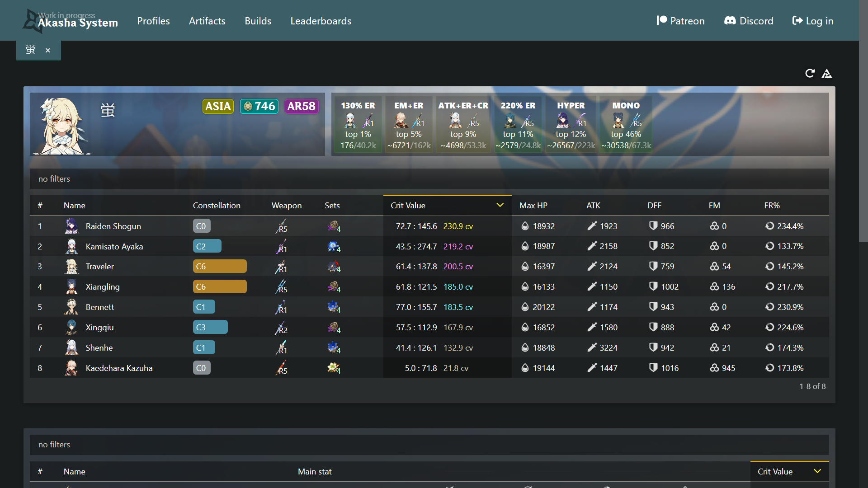
Task: Click Xingqiu avatar icon
Action: (71, 327)
